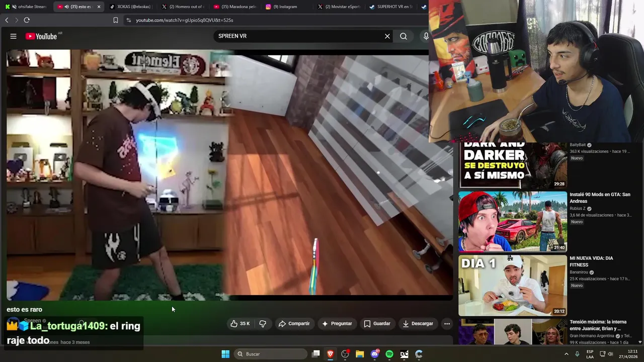Click the Descargar download button
Image resolution: width=644 pixels, height=362 pixels.
click(x=418, y=324)
